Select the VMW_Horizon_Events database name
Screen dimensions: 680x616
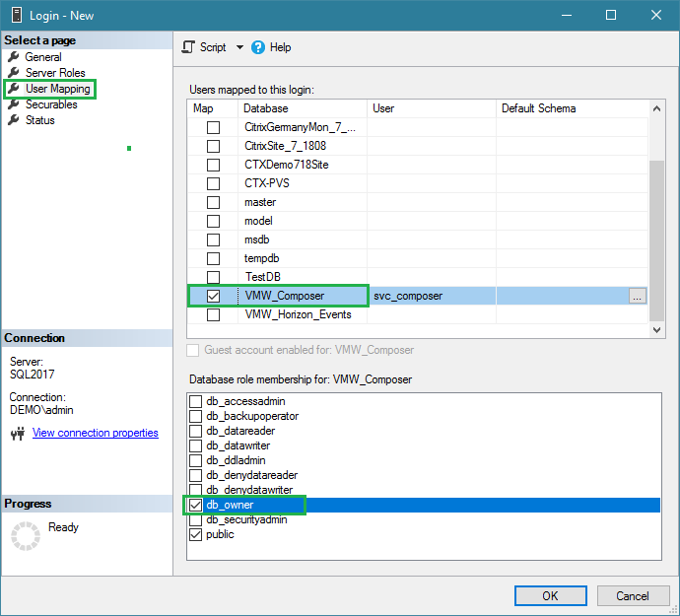click(x=298, y=314)
